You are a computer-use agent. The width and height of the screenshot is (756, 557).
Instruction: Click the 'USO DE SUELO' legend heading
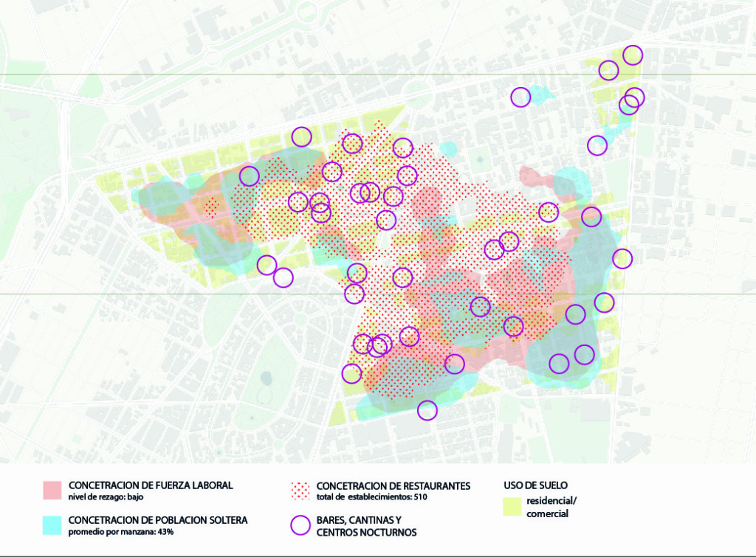(530, 485)
